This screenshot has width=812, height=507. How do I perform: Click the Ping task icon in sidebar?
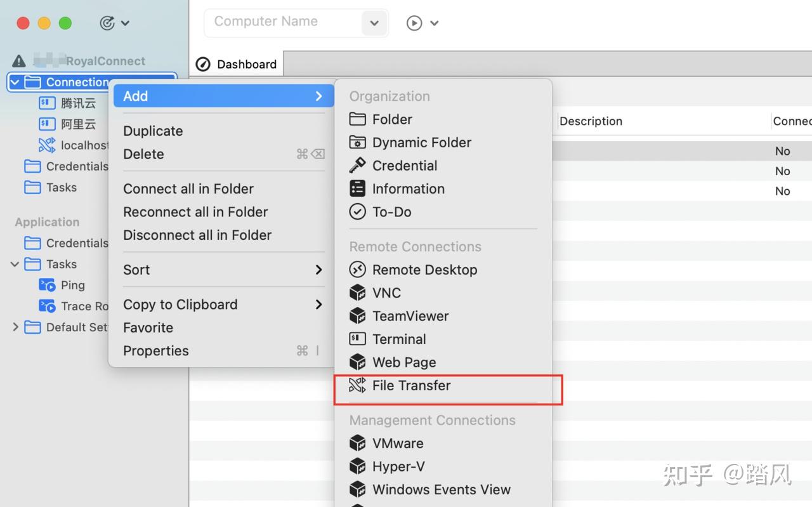(47, 285)
